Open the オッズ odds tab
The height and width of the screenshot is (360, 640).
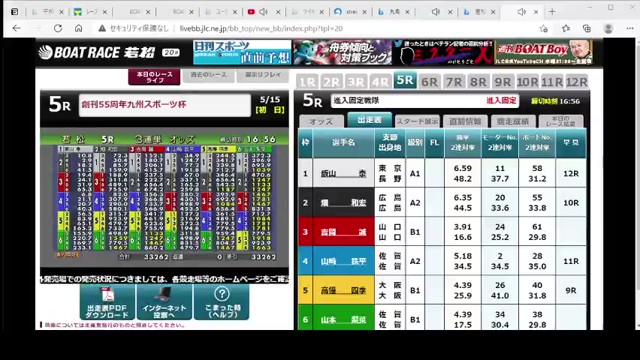point(321,122)
